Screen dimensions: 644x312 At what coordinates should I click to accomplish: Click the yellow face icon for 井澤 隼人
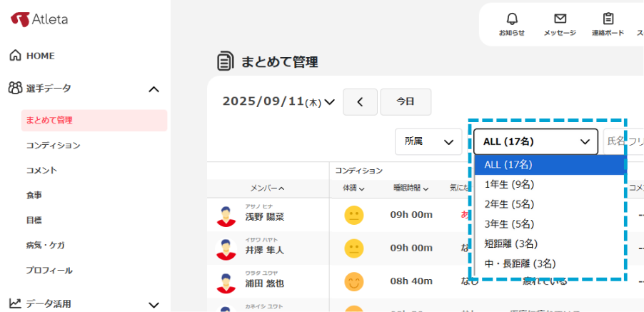[x=353, y=248]
